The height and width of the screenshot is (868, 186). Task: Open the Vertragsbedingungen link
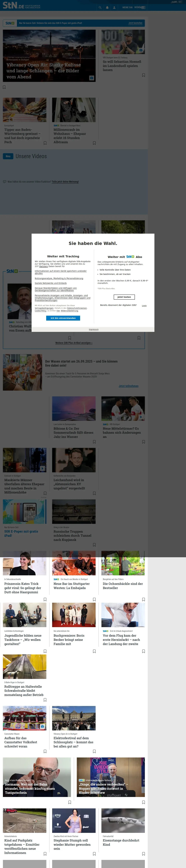[x=44, y=308]
